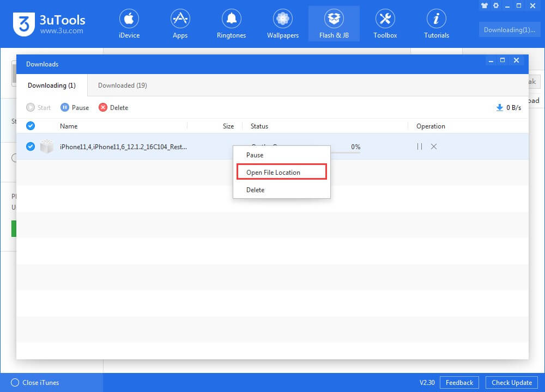Click the Start download toolbar button
The image size is (545, 392).
click(x=38, y=108)
